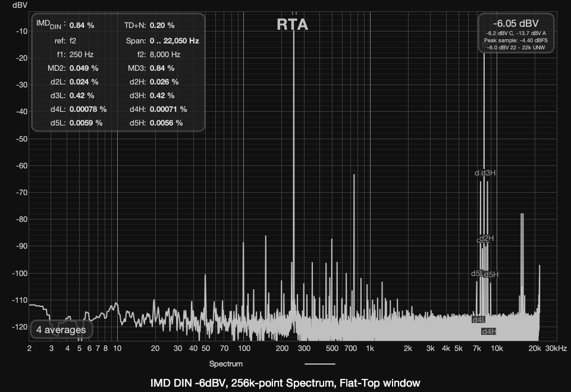Click the d3H distortion marker label

[489, 173]
